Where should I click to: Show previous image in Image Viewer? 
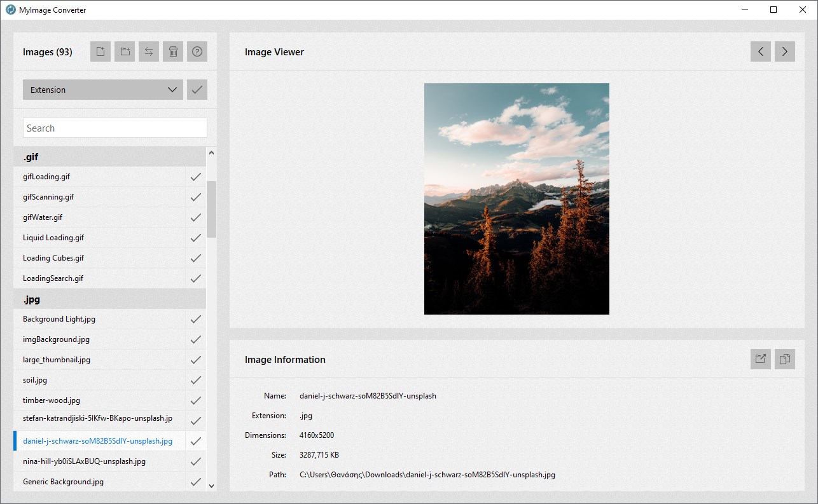click(x=761, y=51)
